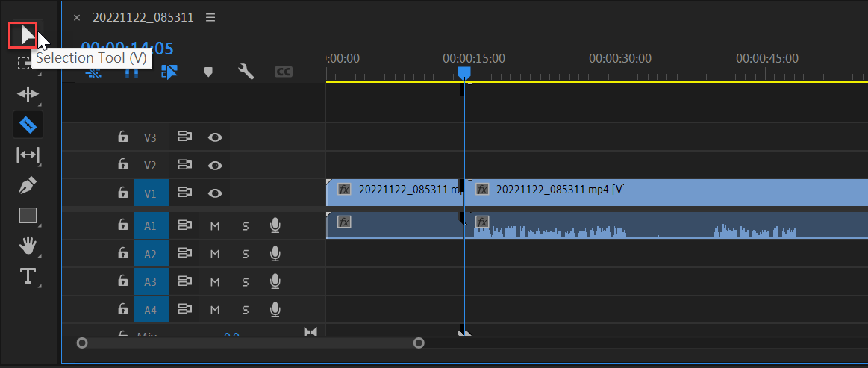Solo track A4 with S button
Screen dimensions: 868x368
click(x=246, y=310)
